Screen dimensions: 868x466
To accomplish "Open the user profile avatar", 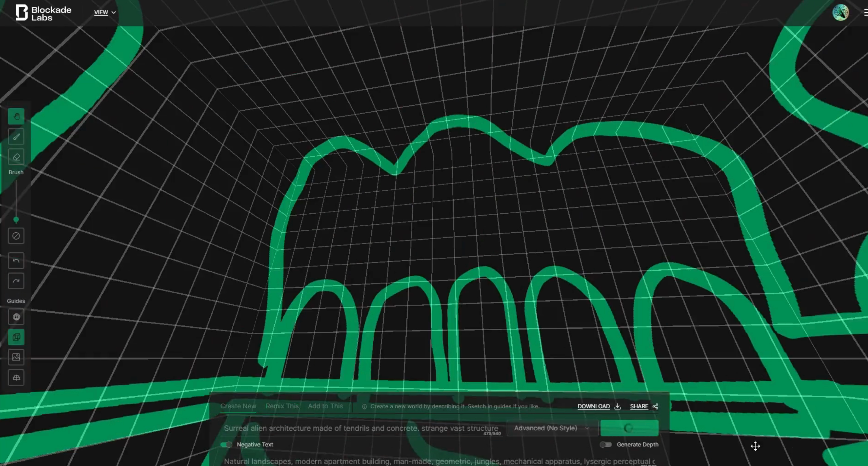I will click(840, 12).
